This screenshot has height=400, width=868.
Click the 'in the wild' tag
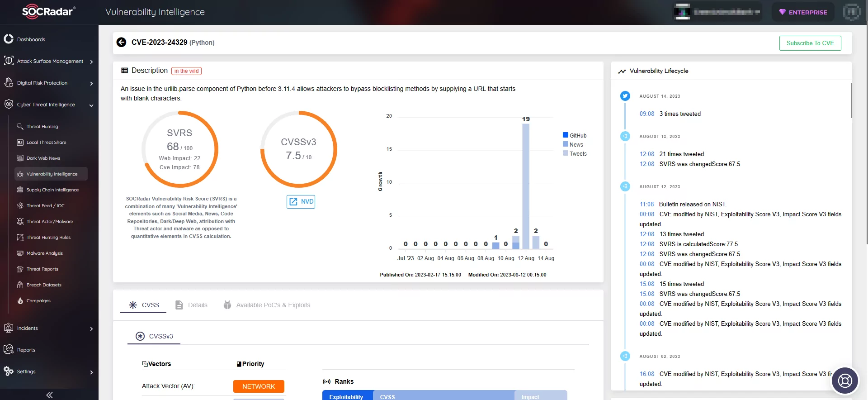click(186, 71)
